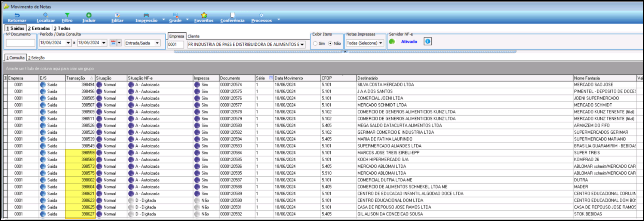Screen dimensions: 644x221
Task: Open the calendar period arrow dropdown
Action: 119,43
